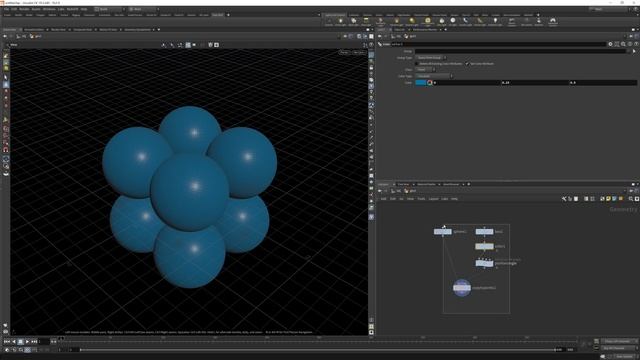
Task: Select the sphere1 node
Action: coord(442,231)
